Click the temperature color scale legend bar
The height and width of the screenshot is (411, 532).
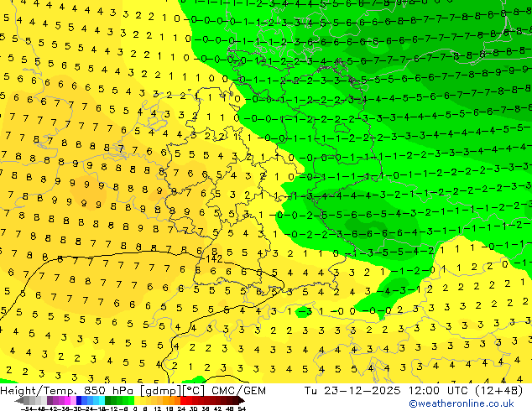[x=129, y=400]
